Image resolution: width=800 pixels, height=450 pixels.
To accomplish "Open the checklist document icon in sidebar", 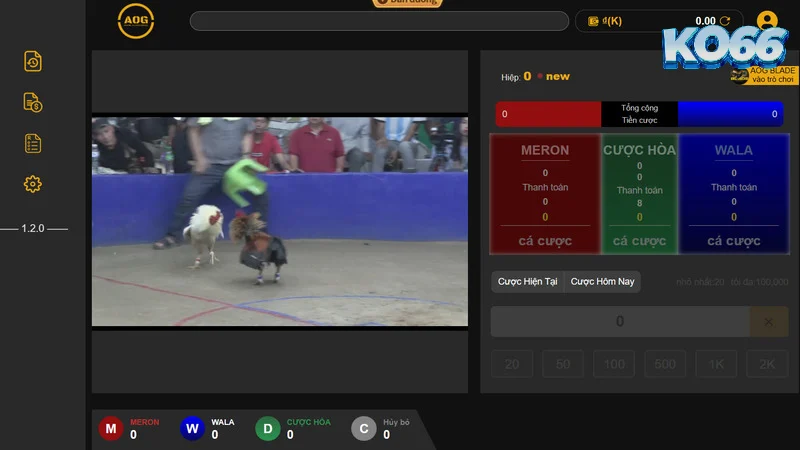I will click(33, 143).
